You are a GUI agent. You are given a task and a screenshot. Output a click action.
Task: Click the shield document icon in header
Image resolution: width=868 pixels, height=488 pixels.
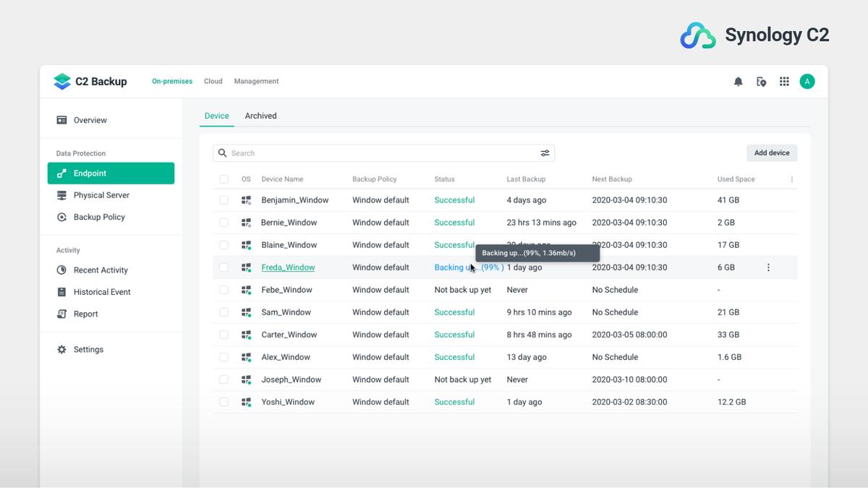(x=761, y=82)
